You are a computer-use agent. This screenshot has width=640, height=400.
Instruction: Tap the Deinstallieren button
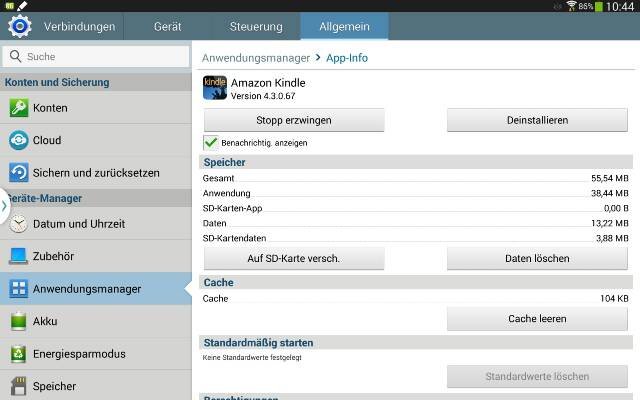(537, 120)
